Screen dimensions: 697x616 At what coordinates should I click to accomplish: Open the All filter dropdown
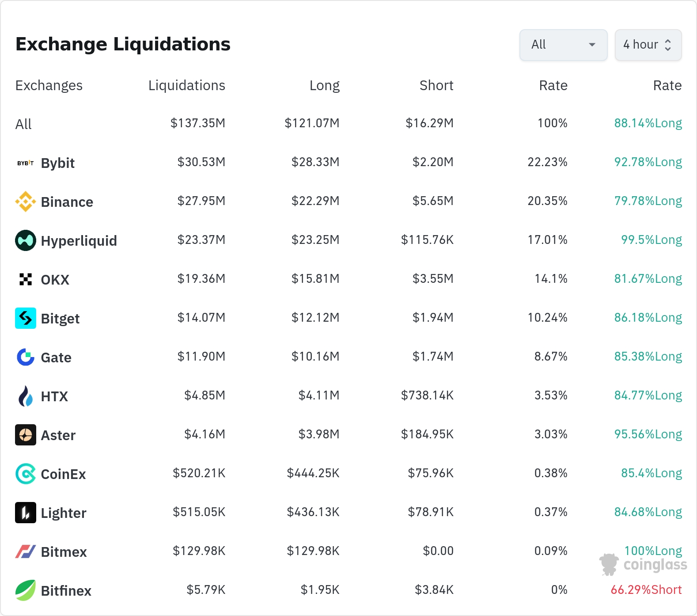pyautogui.click(x=563, y=45)
